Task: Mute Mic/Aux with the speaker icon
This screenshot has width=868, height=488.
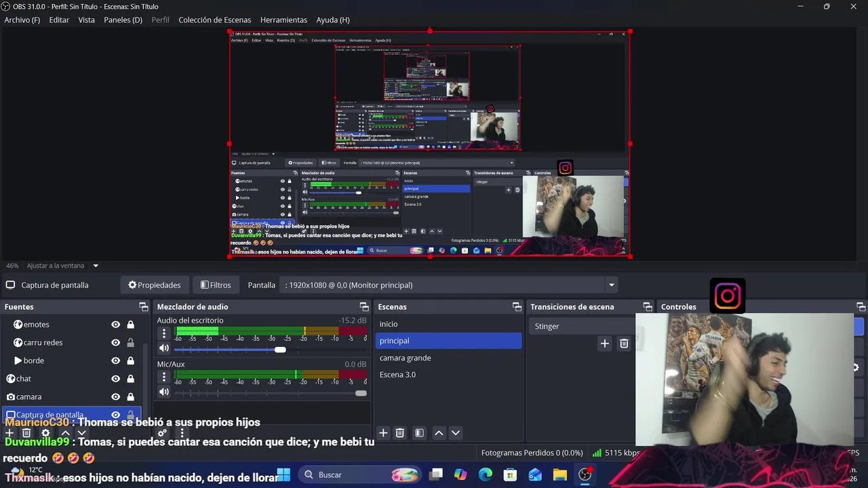Action: 163,392
